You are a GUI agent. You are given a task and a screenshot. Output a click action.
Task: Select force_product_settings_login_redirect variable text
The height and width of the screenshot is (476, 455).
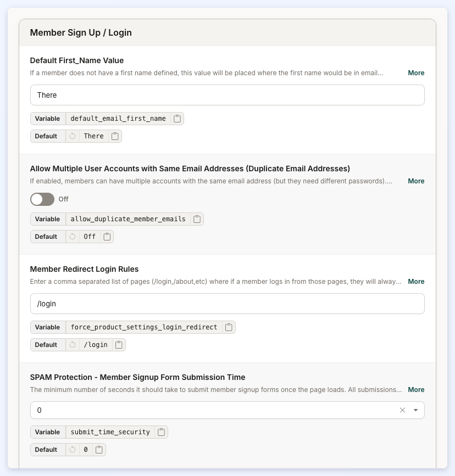pyautogui.click(x=144, y=327)
